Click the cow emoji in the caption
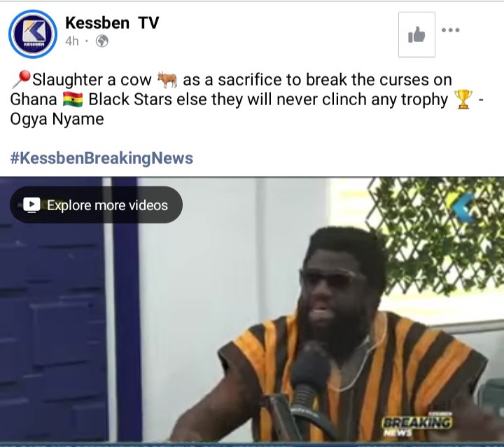The width and height of the screenshot is (504, 447). click(x=167, y=80)
